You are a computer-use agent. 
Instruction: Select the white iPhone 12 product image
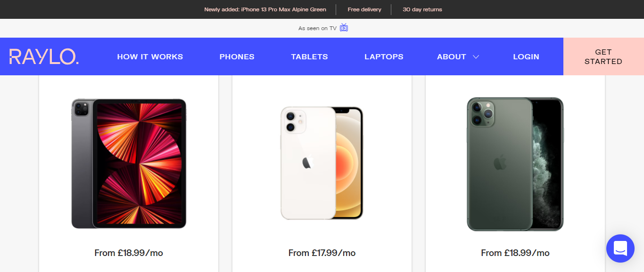pyautogui.click(x=322, y=163)
